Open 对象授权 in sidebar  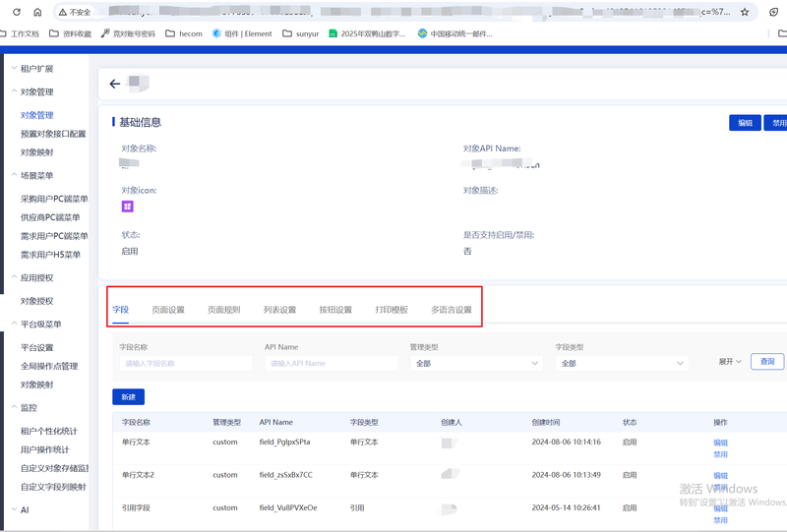pos(36,301)
